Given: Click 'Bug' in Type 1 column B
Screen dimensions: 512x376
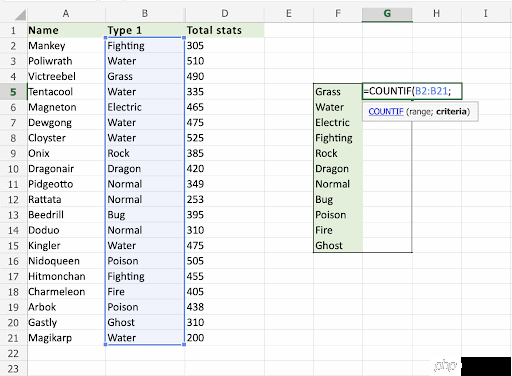Looking at the screenshot, I should pyautogui.click(x=145, y=215).
